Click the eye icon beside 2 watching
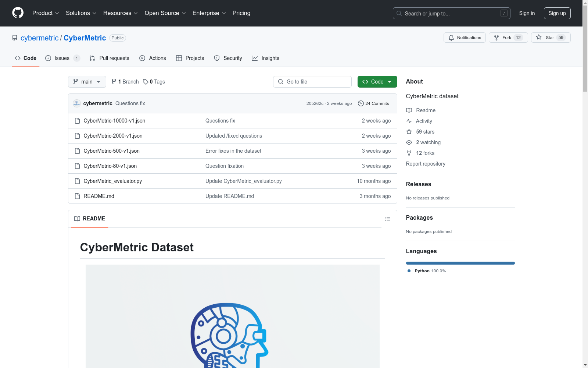588x368 pixels. (409, 142)
